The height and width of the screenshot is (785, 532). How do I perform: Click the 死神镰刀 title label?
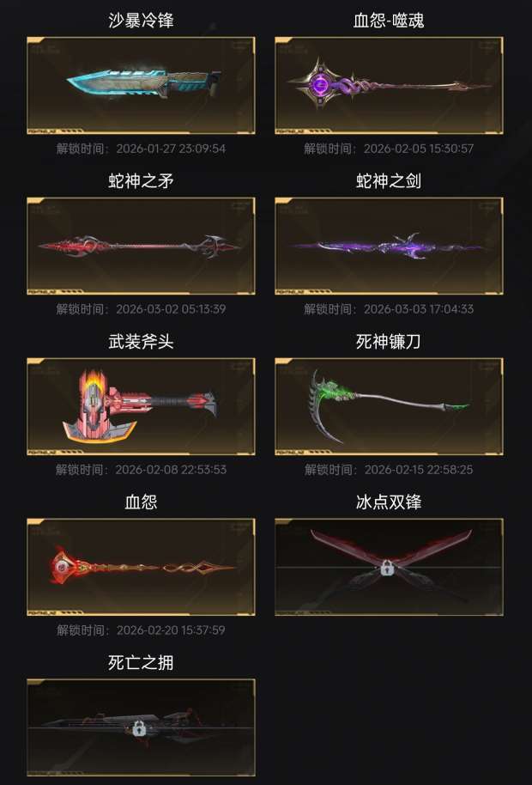point(389,342)
